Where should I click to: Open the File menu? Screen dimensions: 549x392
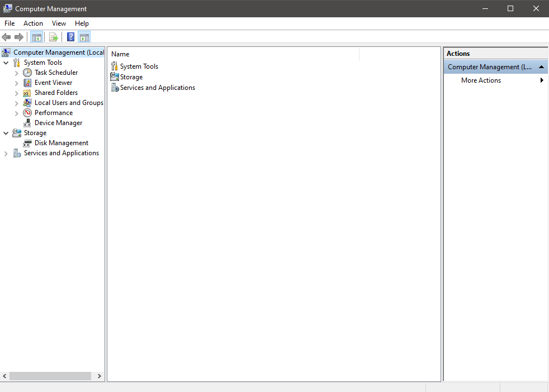click(x=10, y=23)
